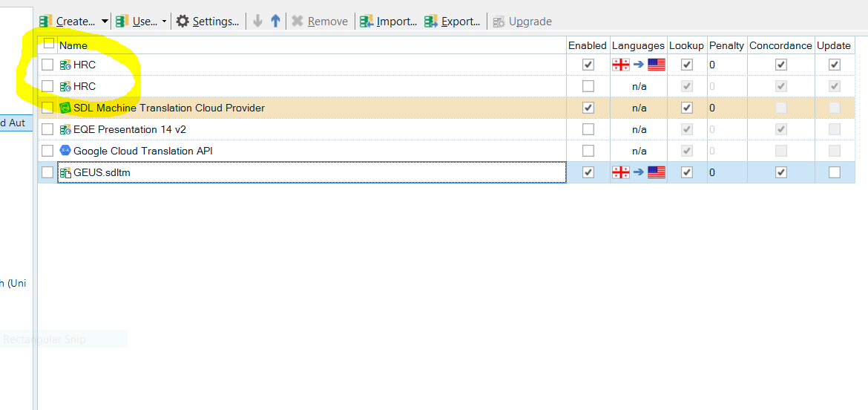Tick the row selection checkbox for EQE Presentation 14 v2
This screenshot has height=410, width=868.
pos(47,129)
